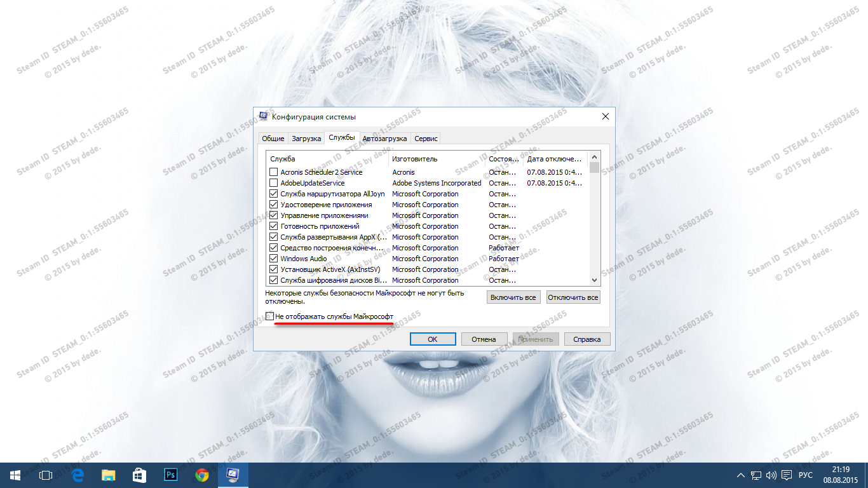Viewport: 868px width, 488px height.
Task: Switch input language via РУС indicator
Action: (x=806, y=475)
